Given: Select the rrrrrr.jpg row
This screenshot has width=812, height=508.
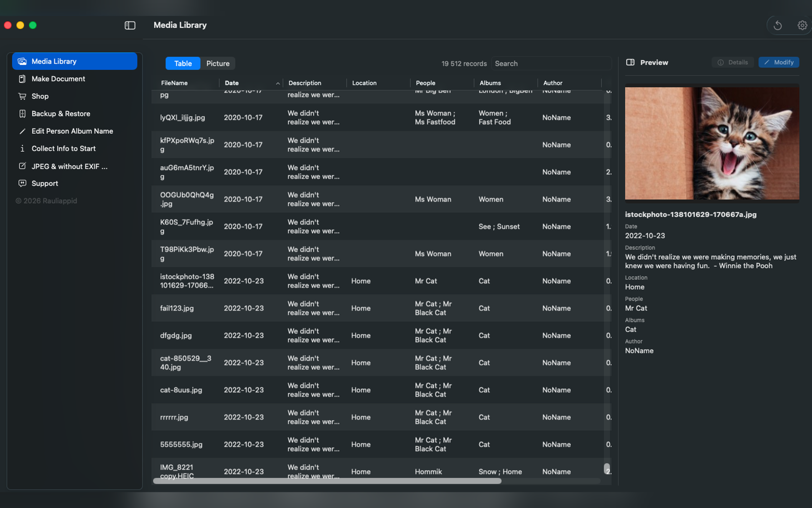Looking at the screenshot, I should click(382, 417).
